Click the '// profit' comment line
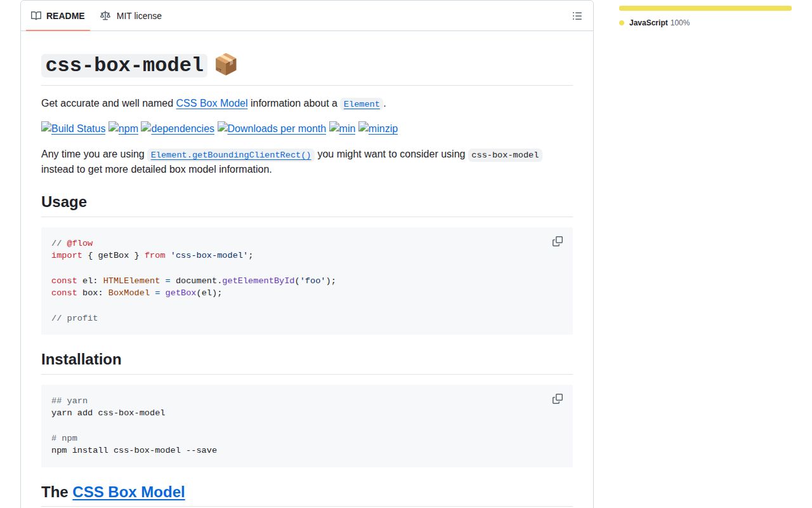Image resolution: width=812 pixels, height=508 pixels. 75,318
